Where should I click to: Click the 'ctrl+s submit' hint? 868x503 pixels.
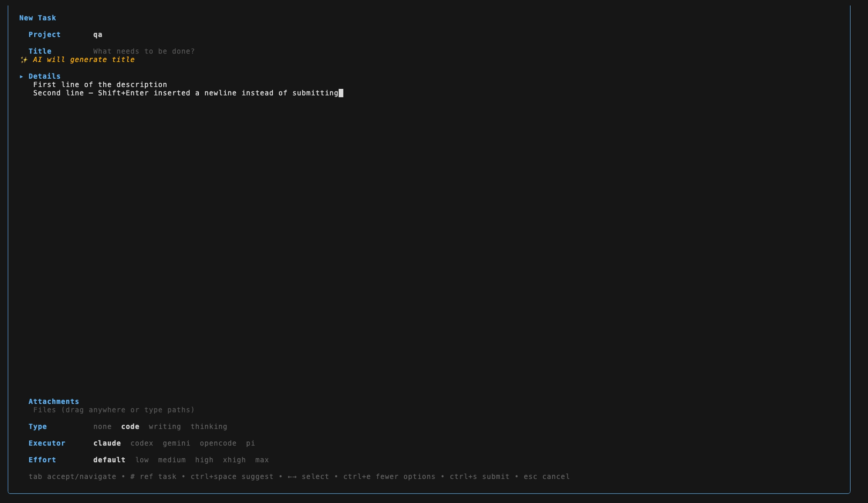pyautogui.click(x=480, y=476)
